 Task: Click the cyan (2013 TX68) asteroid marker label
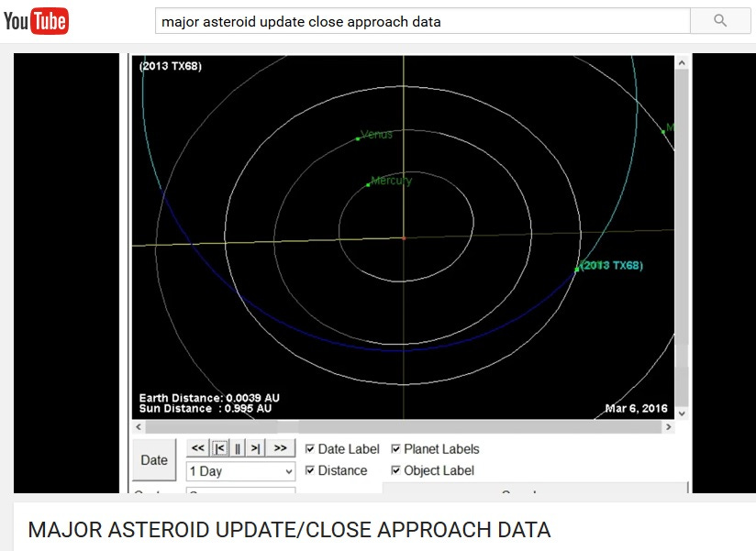coord(611,265)
